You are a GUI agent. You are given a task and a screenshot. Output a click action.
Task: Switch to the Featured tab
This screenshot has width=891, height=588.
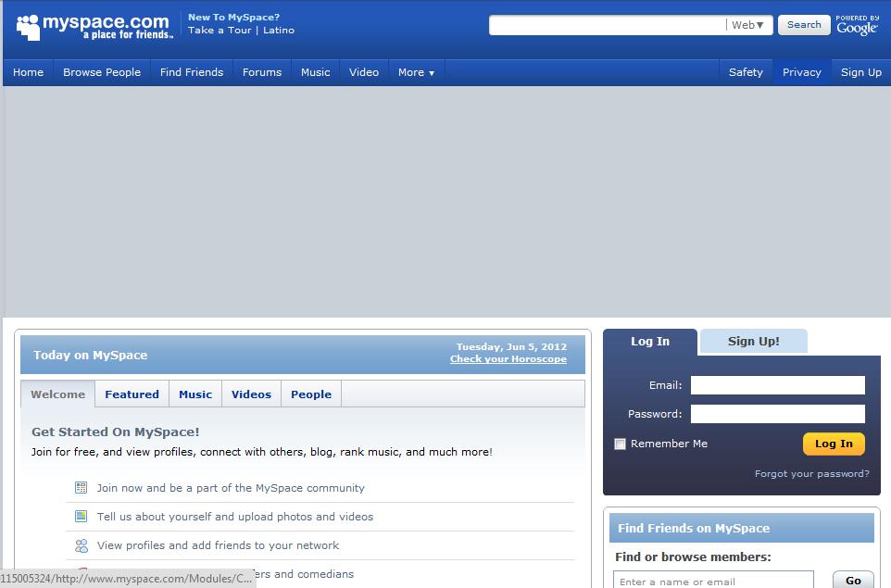click(x=132, y=394)
